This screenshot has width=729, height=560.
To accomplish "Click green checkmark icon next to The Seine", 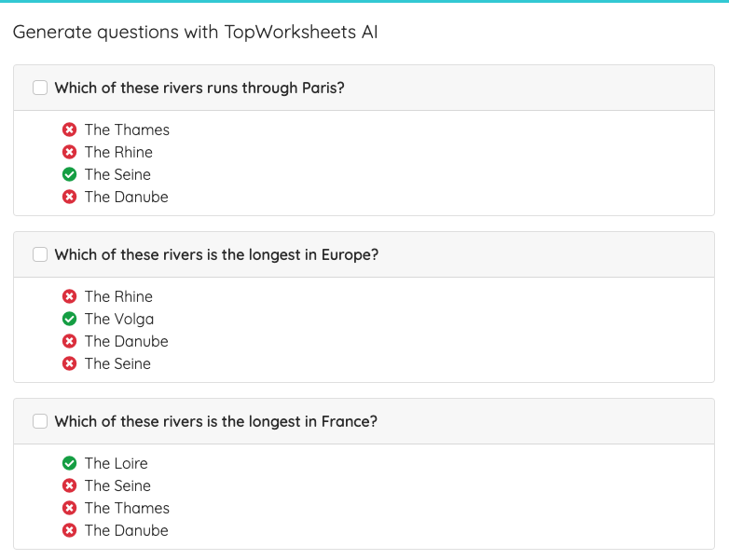I will point(69,174).
